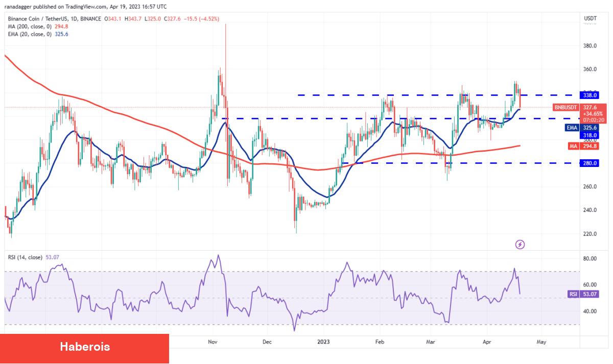Click the Nov date axis label
613x364 pixels.
pos(212,343)
